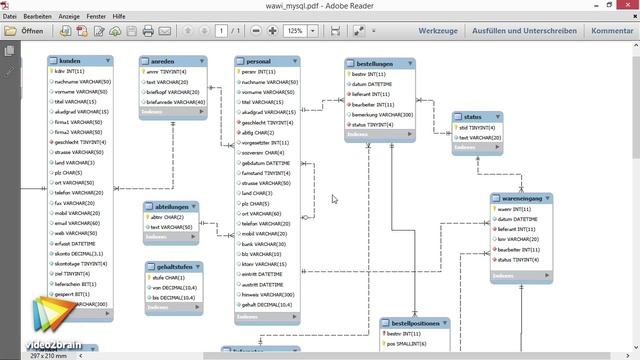Image resolution: width=640 pixels, height=360 pixels.
Task: Click the 125% zoom value field
Action: tap(295, 31)
